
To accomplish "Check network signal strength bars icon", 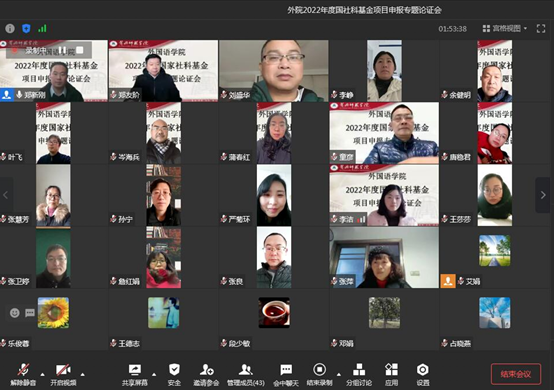I will tap(42, 28).
